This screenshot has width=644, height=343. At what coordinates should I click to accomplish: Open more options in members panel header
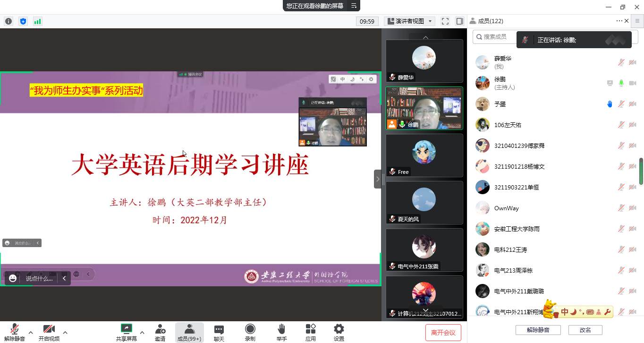pyautogui.click(x=619, y=21)
